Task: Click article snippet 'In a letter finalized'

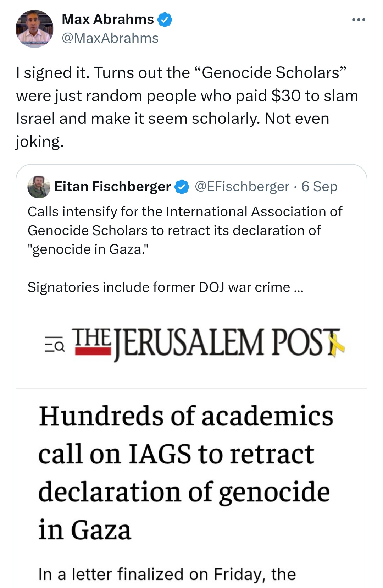Action: [x=167, y=574]
